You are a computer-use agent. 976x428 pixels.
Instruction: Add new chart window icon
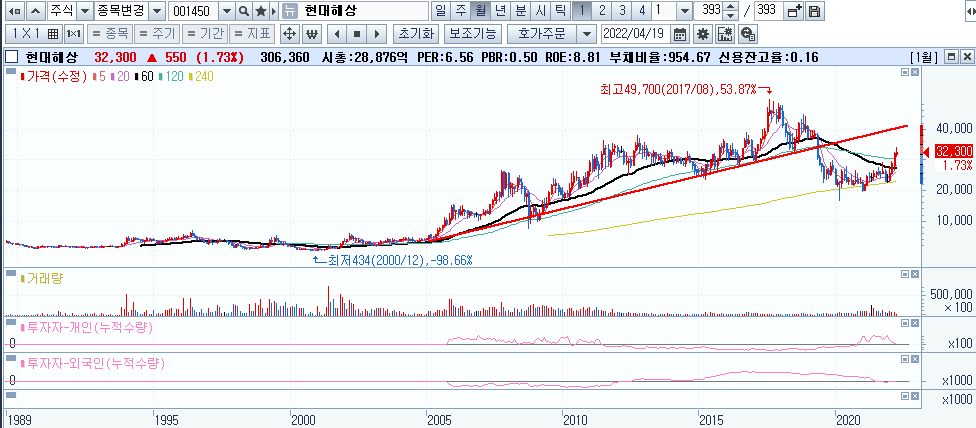click(794, 11)
